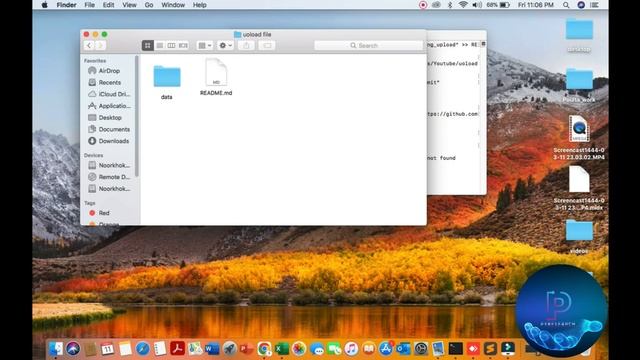This screenshot has width=640, height=360.
Task: Open Photos from the Dock
Action: (x=299, y=349)
